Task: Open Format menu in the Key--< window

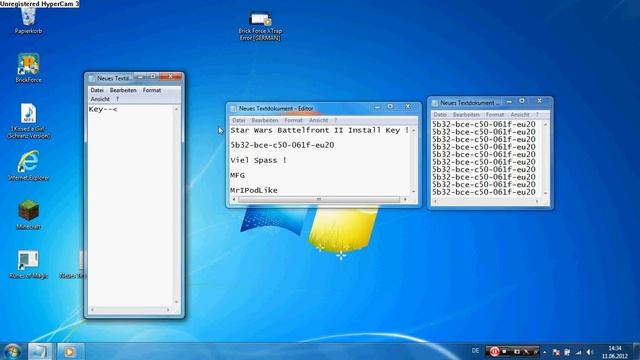Action: click(x=152, y=90)
